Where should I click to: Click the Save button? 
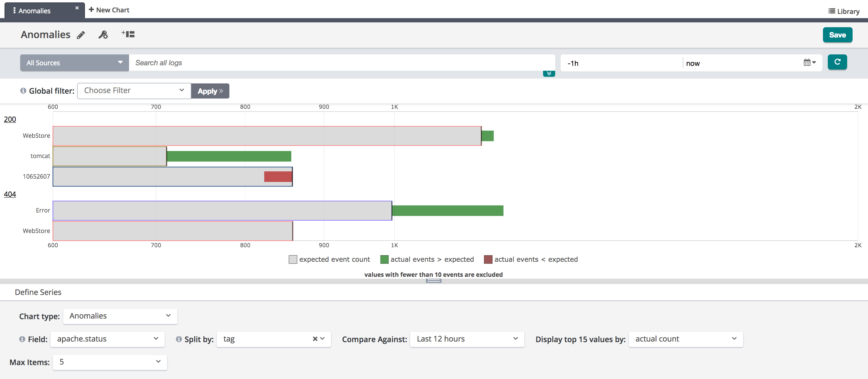coord(837,35)
